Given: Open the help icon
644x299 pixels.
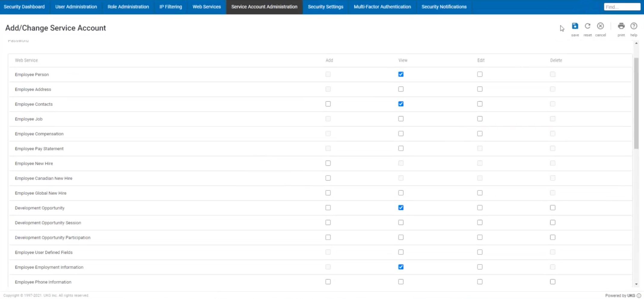Looking at the screenshot, I should coord(634,26).
